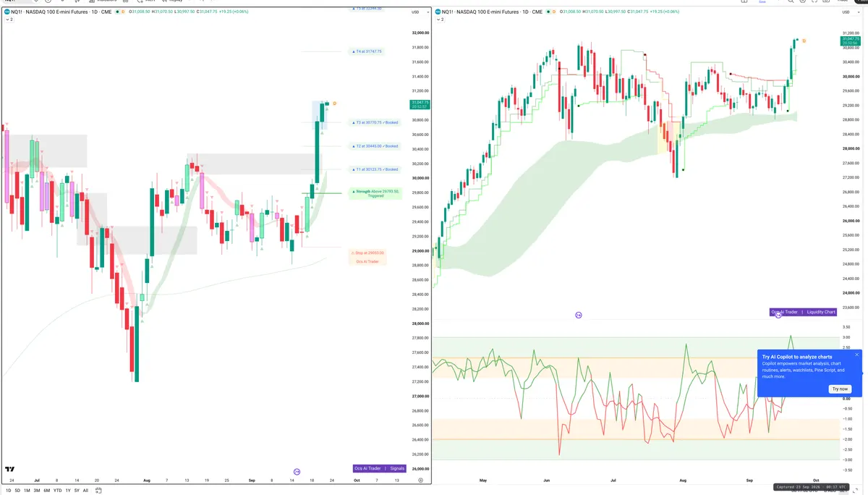Screen dimensions: 868x495
Task: Click the left chart NQ symbol logo icon
Action: pyautogui.click(x=7, y=12)
